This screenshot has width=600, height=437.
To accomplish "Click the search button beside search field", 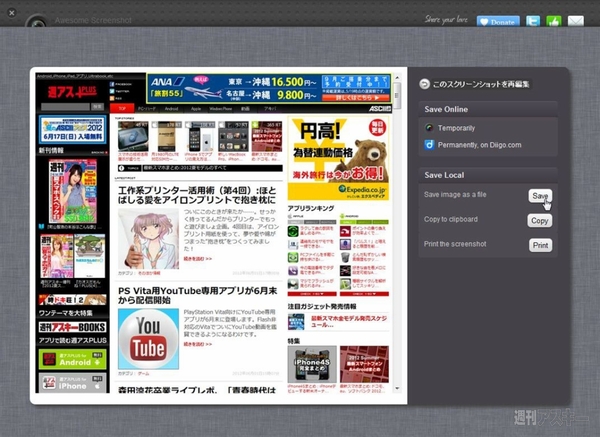I will [98, 107].
